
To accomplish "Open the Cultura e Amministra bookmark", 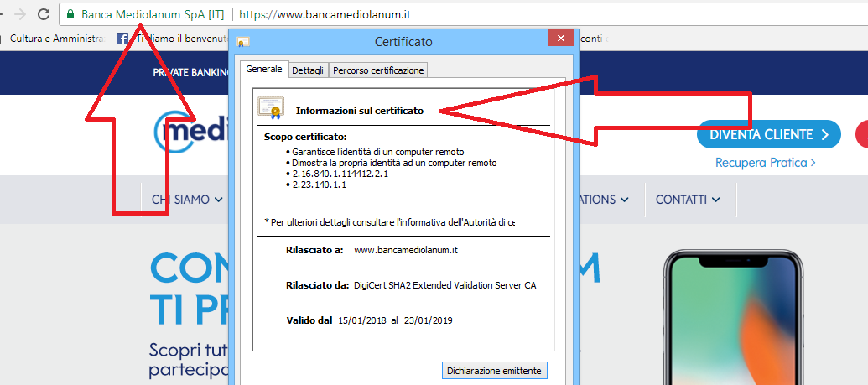I will click(x=57, y=39).
